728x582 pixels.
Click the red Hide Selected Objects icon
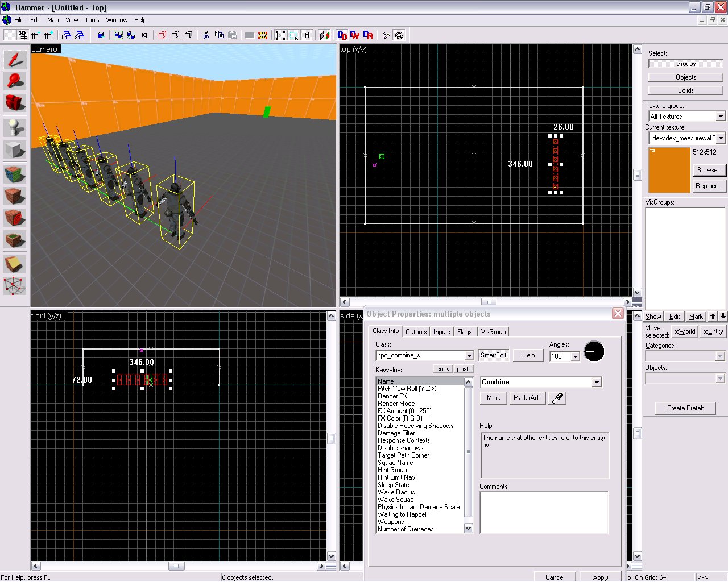pyautogui.click(x=162, y=35)
